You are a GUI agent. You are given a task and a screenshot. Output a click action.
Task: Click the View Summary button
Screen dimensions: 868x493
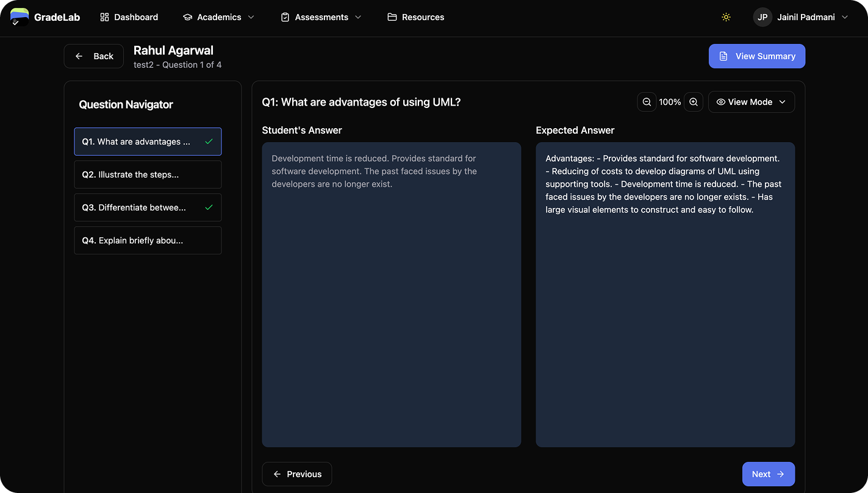[x=756, y=56]
